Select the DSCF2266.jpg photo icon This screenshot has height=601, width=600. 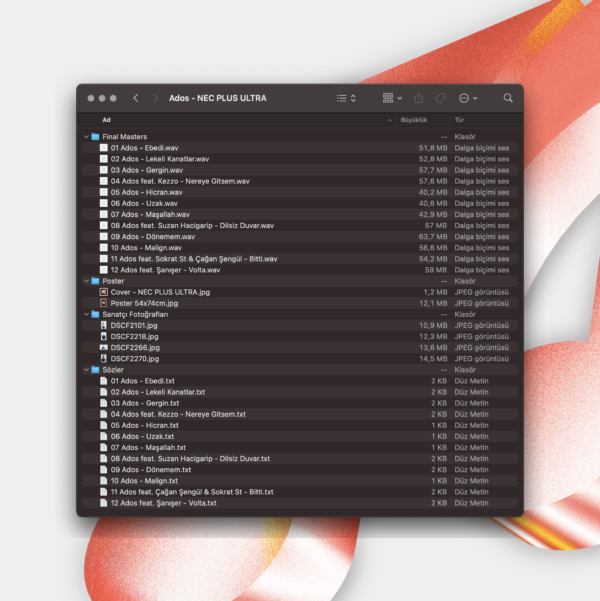(103, 347)
